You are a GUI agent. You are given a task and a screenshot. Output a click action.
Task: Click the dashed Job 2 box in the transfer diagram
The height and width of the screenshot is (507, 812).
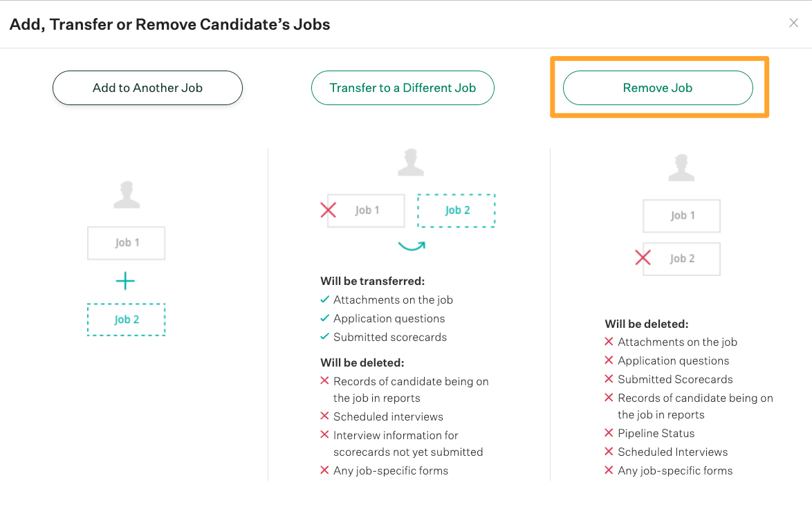tap(456, 210)
